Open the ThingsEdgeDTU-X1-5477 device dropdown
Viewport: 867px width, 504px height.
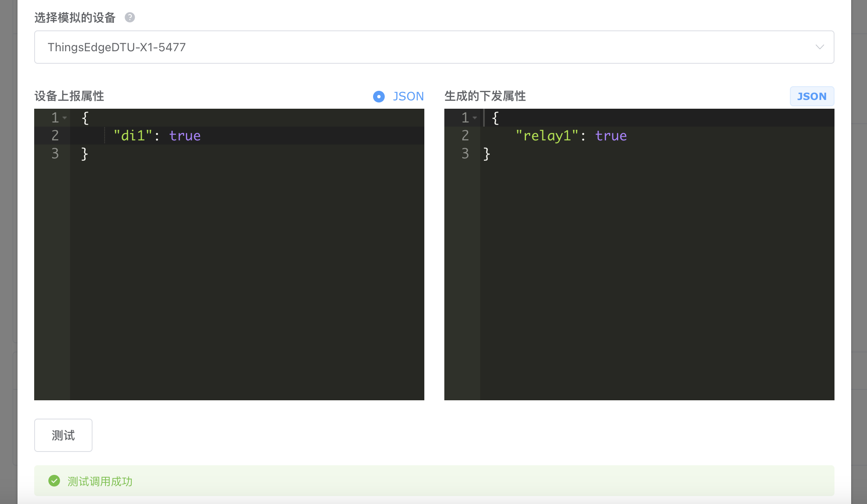(x=434, y=47)
